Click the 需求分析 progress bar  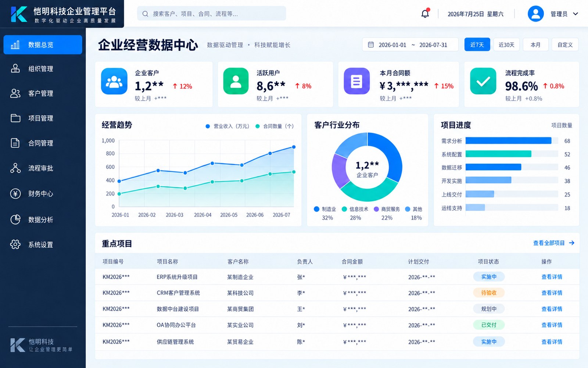click(x=508, y=141)
